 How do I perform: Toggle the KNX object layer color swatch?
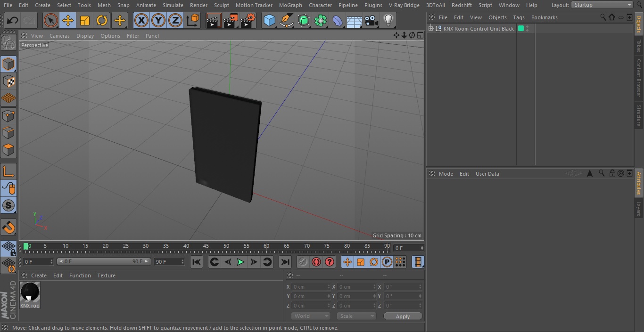click(x=521, y=29)
